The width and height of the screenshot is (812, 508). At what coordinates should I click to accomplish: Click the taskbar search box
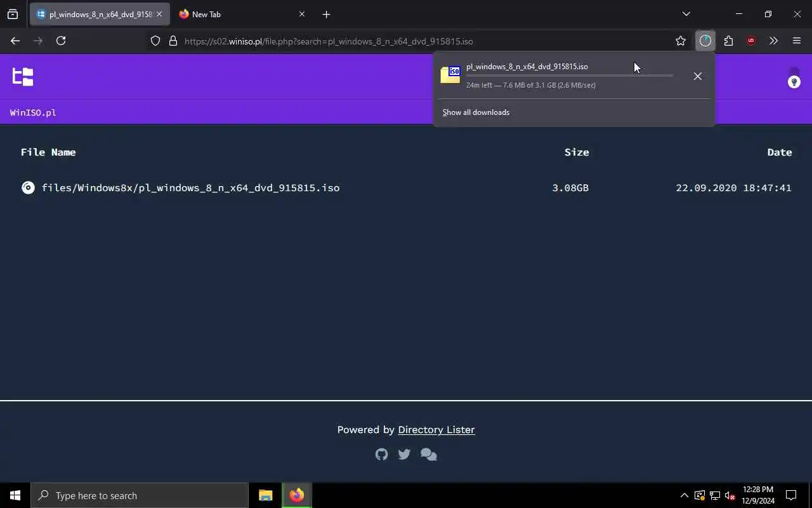pyautogui.click(x=140, y=495)
